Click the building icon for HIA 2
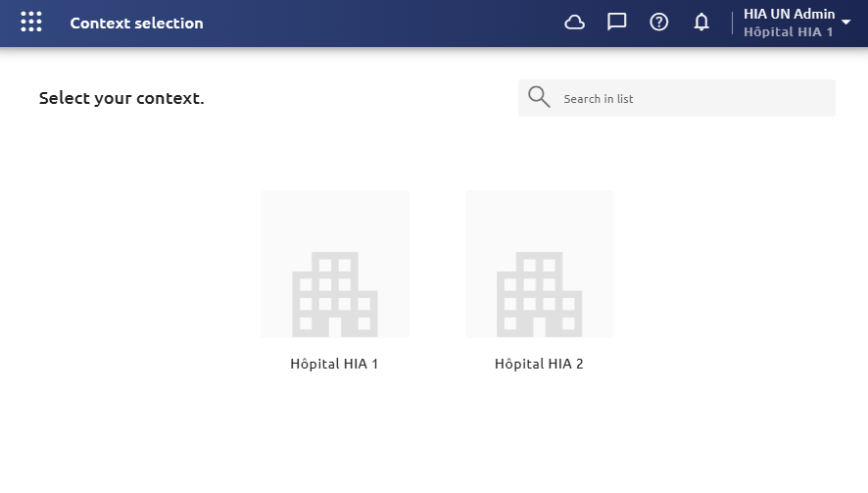The image size is (868, 493). tap(539, 294)
